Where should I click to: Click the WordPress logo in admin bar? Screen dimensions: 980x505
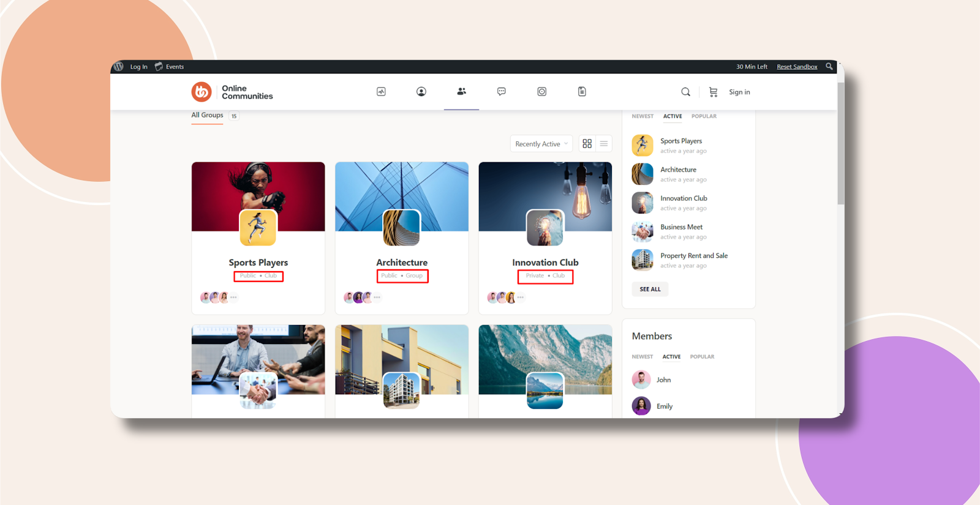point(119,67)
